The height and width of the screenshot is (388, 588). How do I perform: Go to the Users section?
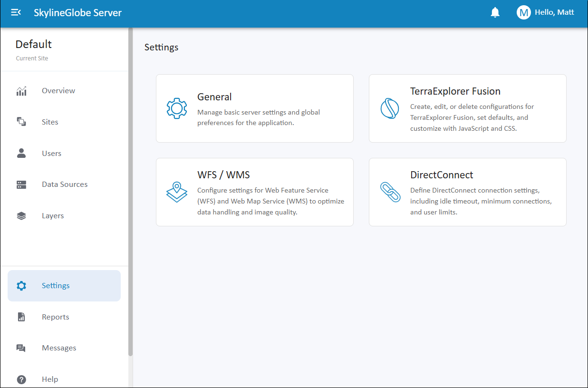51,154
